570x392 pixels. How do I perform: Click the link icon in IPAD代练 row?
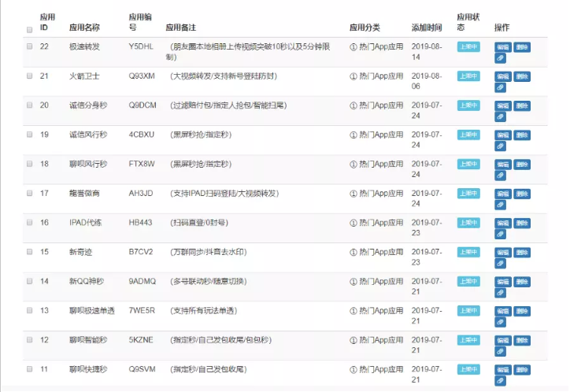pyautogui.click(x=500, y=234)
